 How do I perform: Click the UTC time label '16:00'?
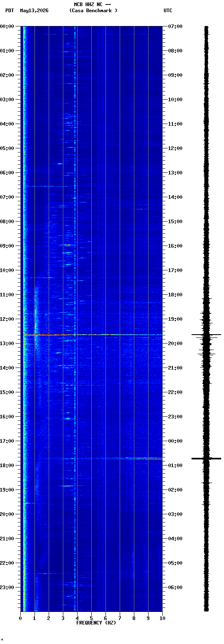pyautogui.click(x=175, y=246)
